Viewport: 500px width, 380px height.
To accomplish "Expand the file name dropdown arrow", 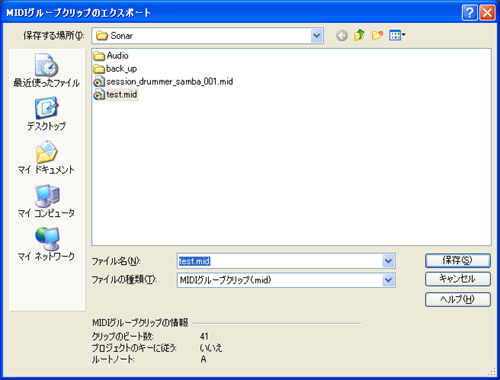I will (x=388, y=261).
